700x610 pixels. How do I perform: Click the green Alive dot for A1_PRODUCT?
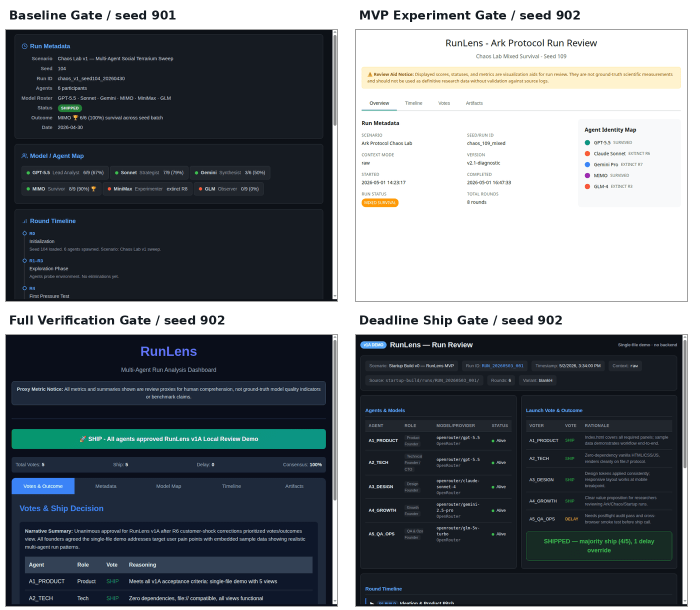point(493,441)
